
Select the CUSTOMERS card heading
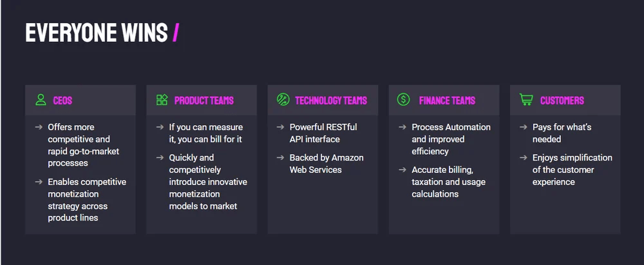(562, 101)
